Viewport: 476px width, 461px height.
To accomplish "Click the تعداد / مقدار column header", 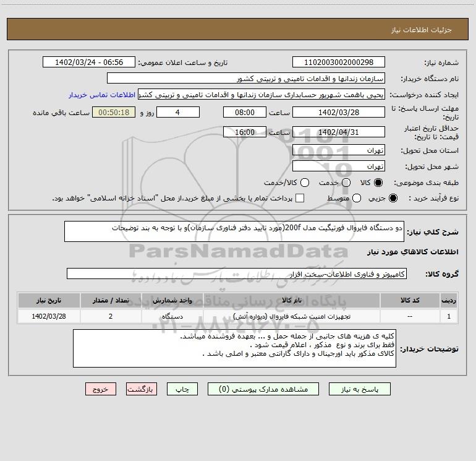I will pyautogui.click(x=111, y=300).
